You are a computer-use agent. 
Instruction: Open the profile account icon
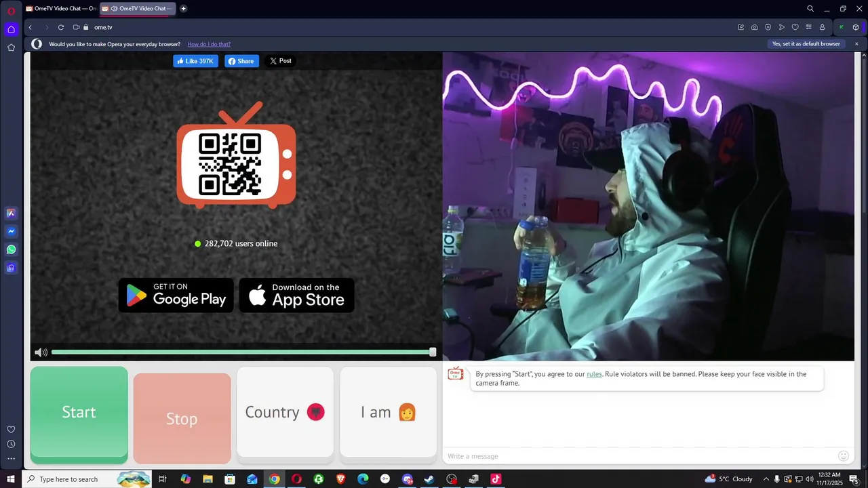(x=823, y=27)
